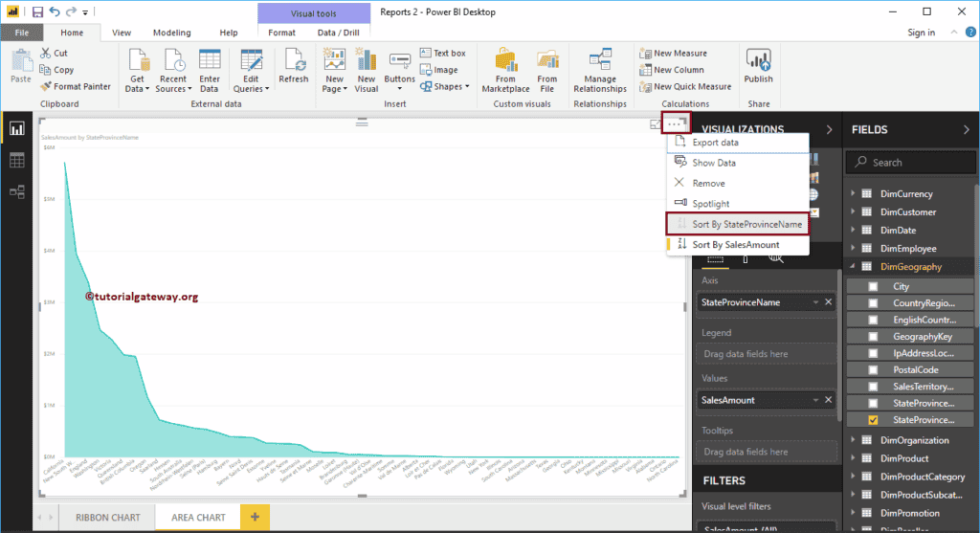Expand the DimCustomer table

[x=853, y=212]
